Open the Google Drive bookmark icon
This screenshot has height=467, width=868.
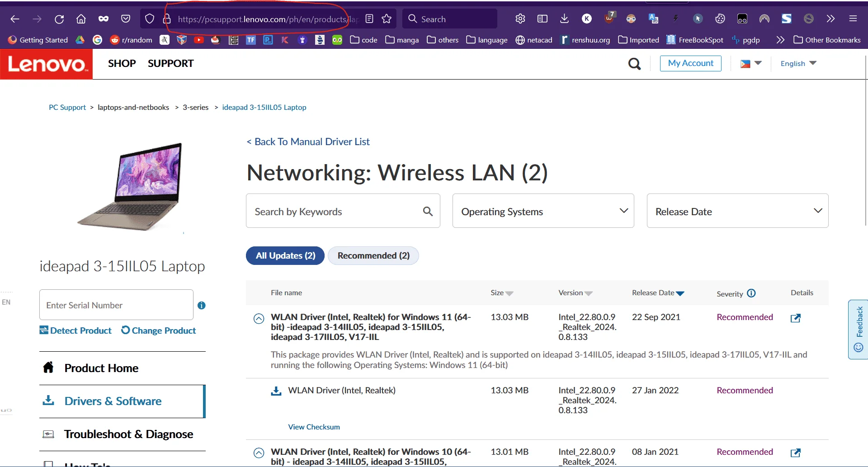80,40
